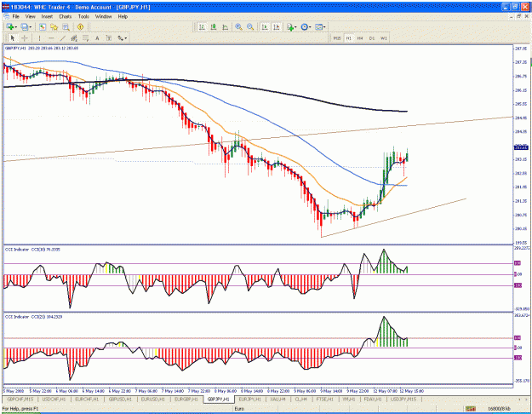The width and height of the screenshot is (532, 414).
Task: Select the vertical line drawing tool
Action: coord(39,38)
